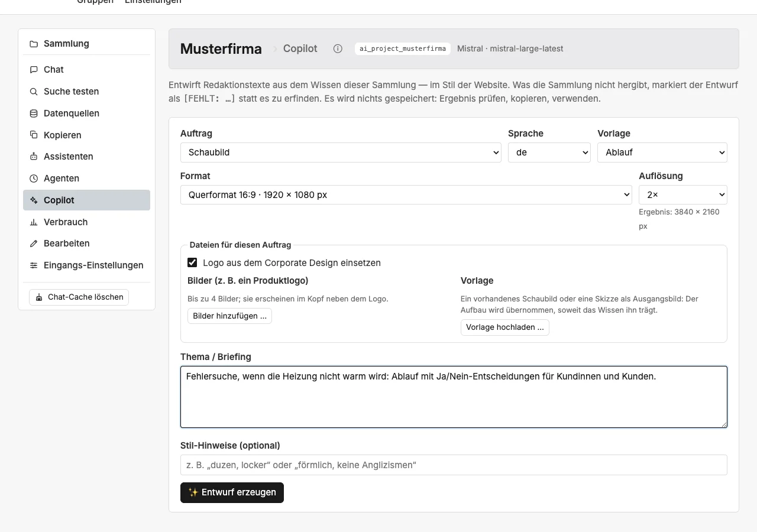Screen dimensions: 757x532
Task: Click the copy icon beside Kopieren
Action: pos(34,135)
